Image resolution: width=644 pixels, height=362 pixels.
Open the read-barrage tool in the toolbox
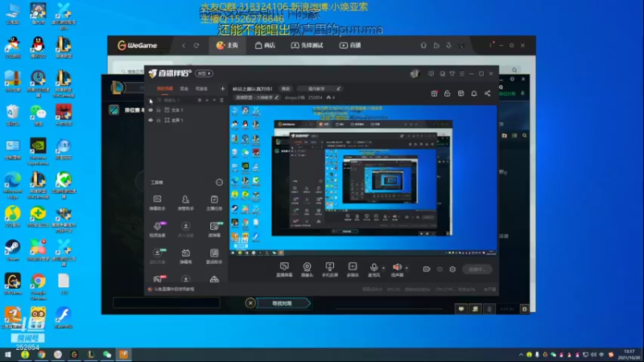[x=214, y=229]
